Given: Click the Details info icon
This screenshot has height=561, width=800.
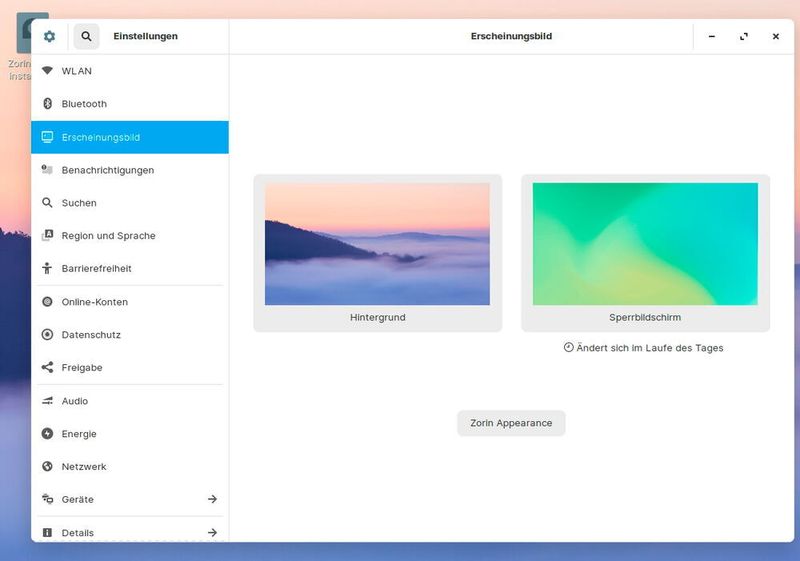Looking at the screenshot, I should coord(47,532).
